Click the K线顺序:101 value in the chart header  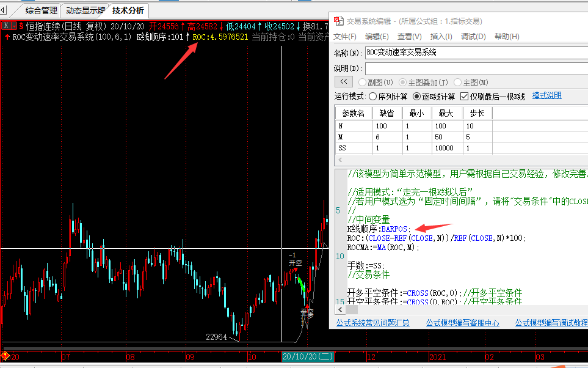tap(160, 37)
